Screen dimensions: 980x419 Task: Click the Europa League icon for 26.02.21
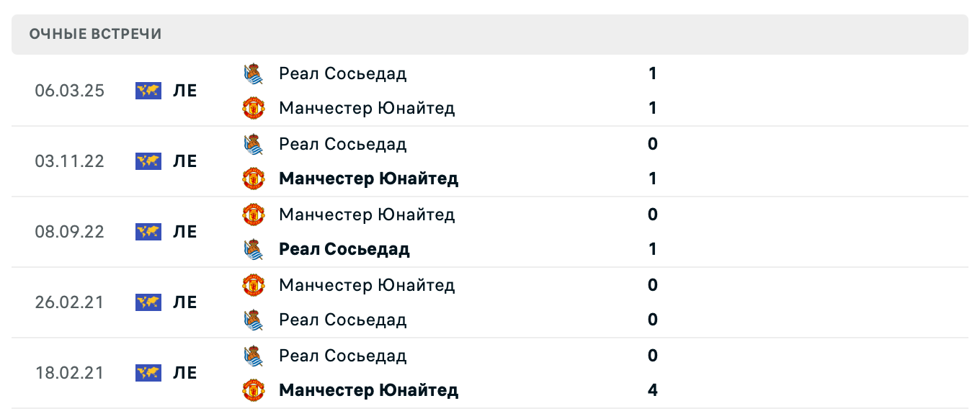148,302
